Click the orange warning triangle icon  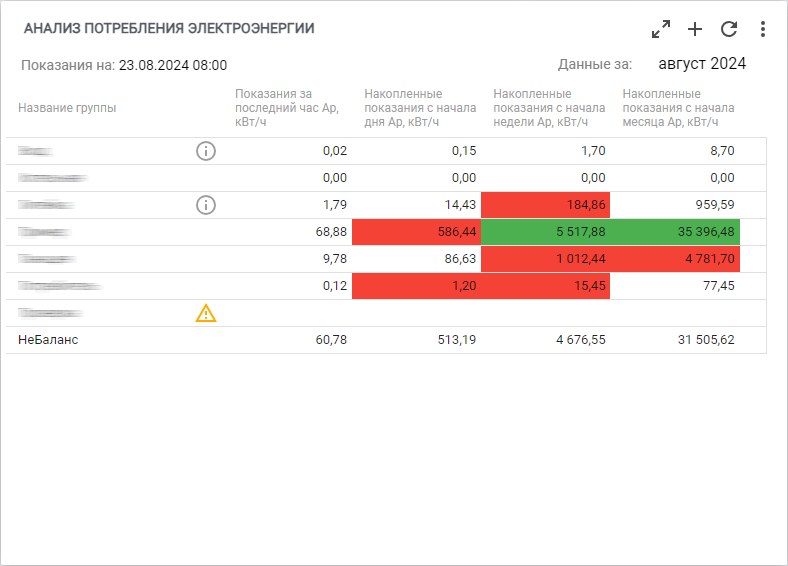206,313
